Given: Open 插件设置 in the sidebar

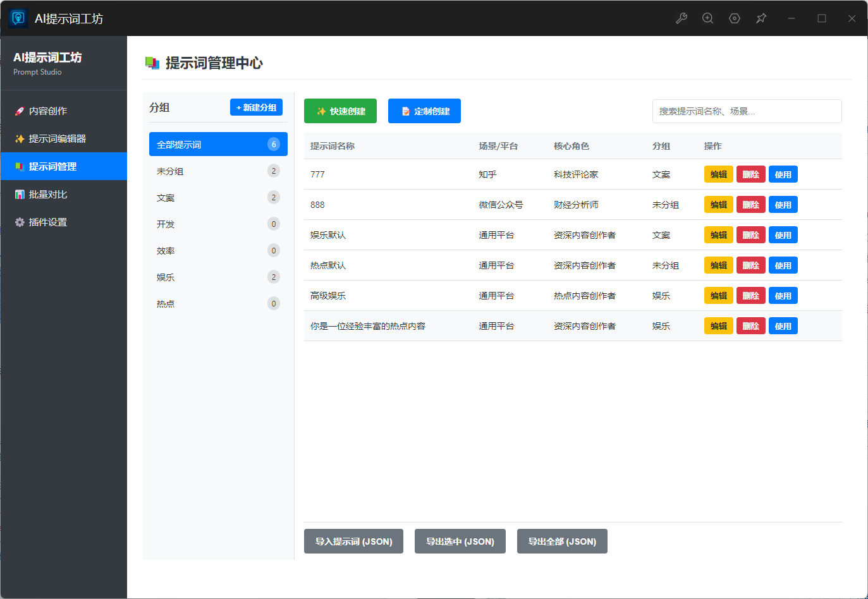Looking at the screenshot, I should tap(63, 222).
